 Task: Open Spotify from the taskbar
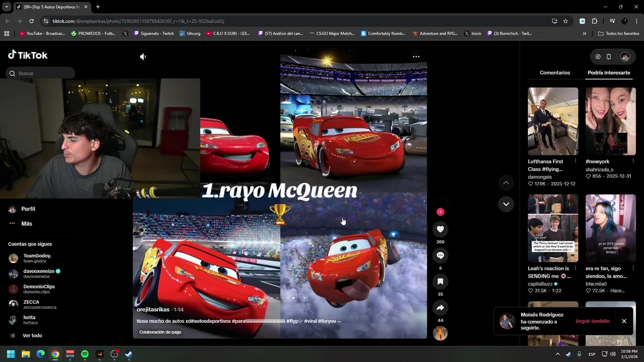(85, 354)
